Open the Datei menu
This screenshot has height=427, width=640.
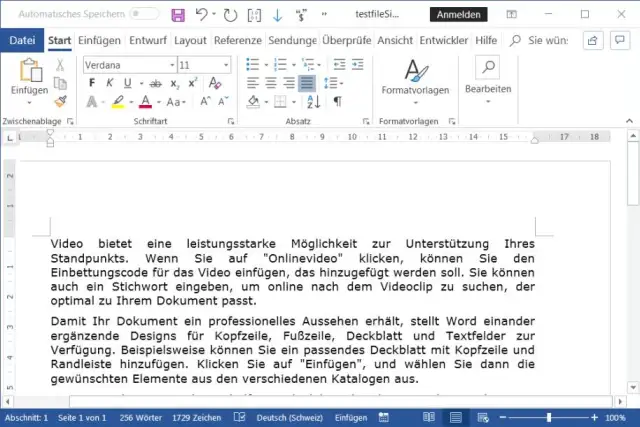click(22, 40)
